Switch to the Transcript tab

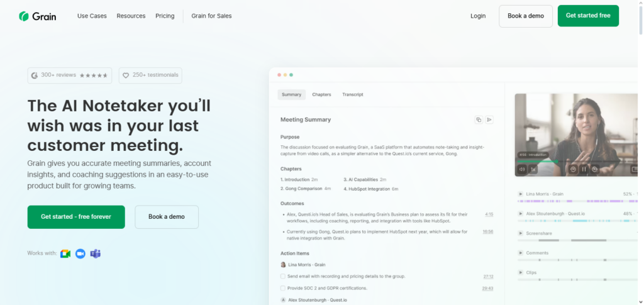tap(352, 94)
